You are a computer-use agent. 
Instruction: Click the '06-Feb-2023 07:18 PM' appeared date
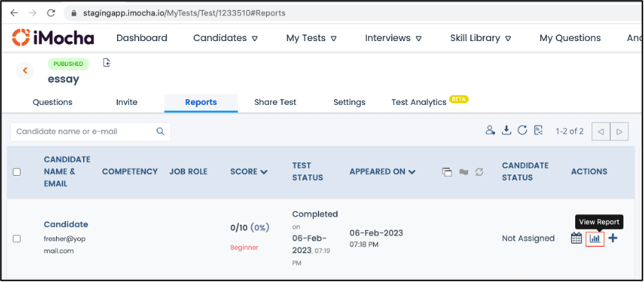[x=376, y=238]
